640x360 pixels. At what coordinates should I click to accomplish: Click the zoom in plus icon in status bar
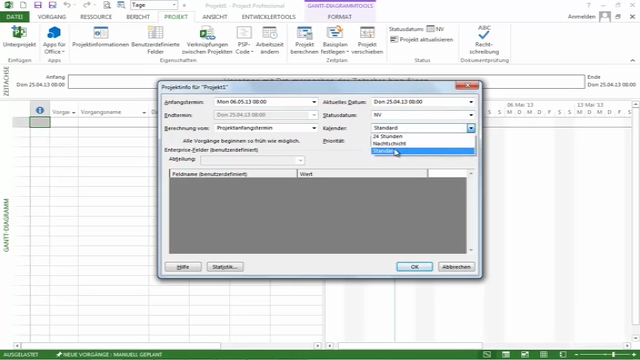pyautogui.click(x=634, y=355)
